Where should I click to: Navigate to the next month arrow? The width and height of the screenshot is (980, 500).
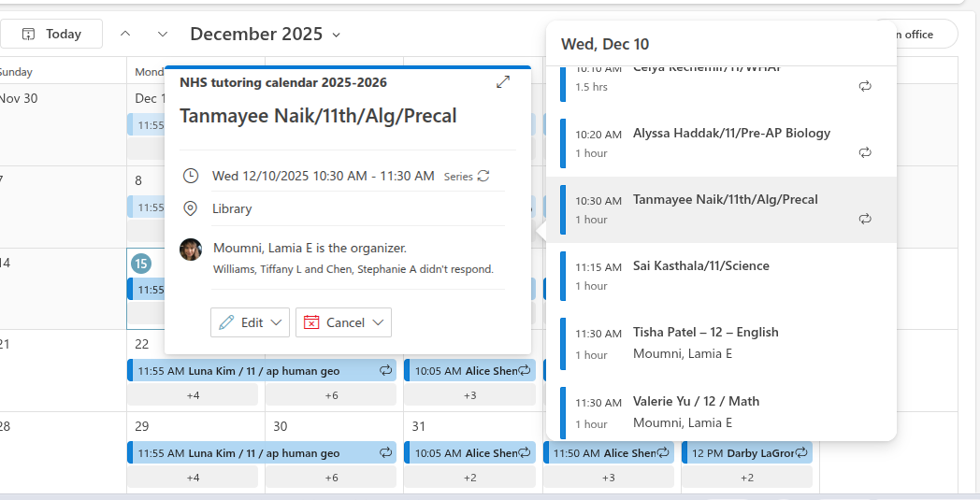point(163,34)
